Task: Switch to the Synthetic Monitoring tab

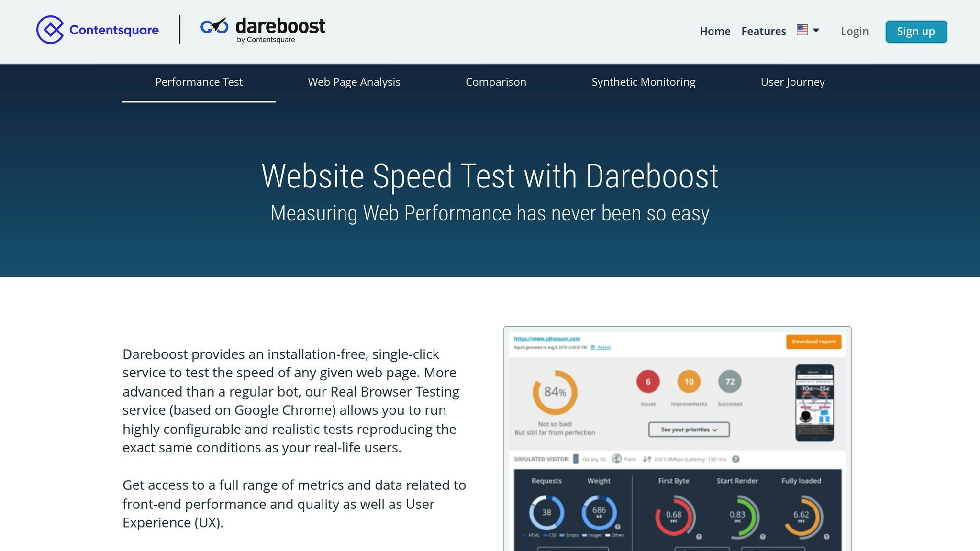Action: pos(644,82)
